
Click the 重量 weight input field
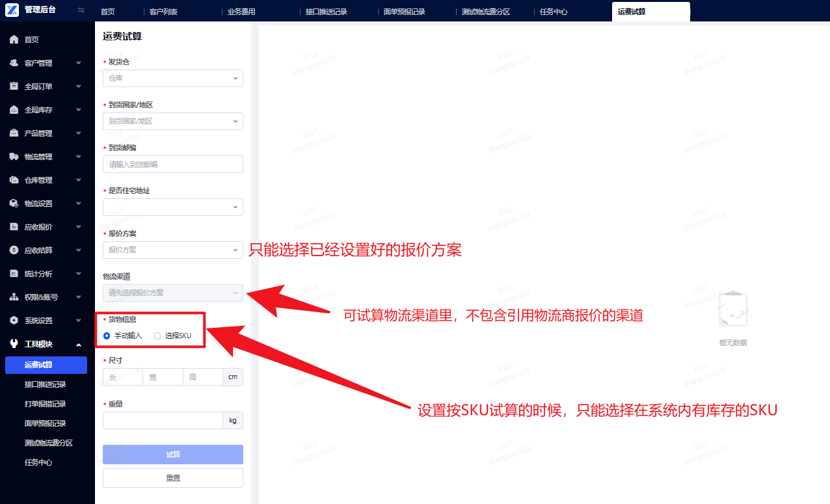[x=163, y=420]
